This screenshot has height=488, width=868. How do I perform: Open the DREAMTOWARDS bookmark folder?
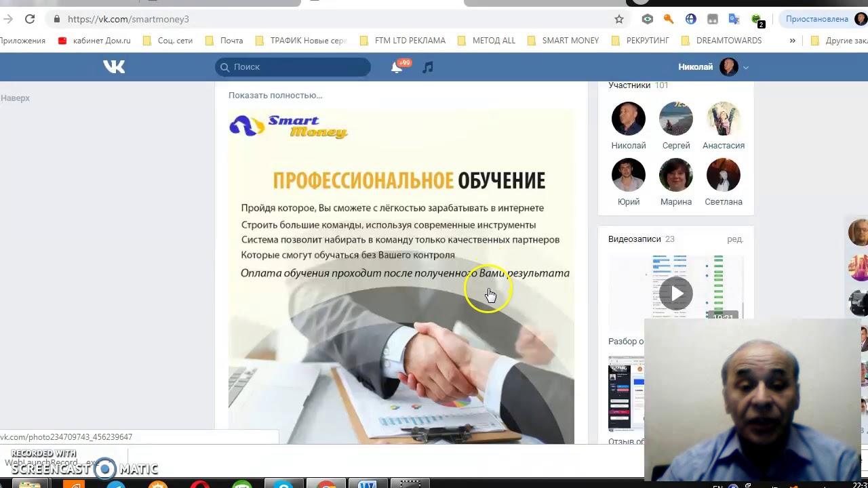coord(721,41)
